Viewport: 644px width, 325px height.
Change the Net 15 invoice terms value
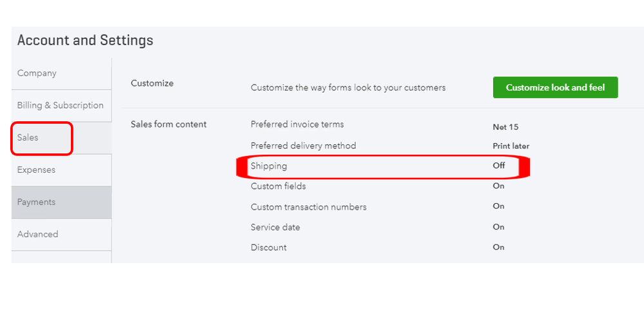(505, 127)
